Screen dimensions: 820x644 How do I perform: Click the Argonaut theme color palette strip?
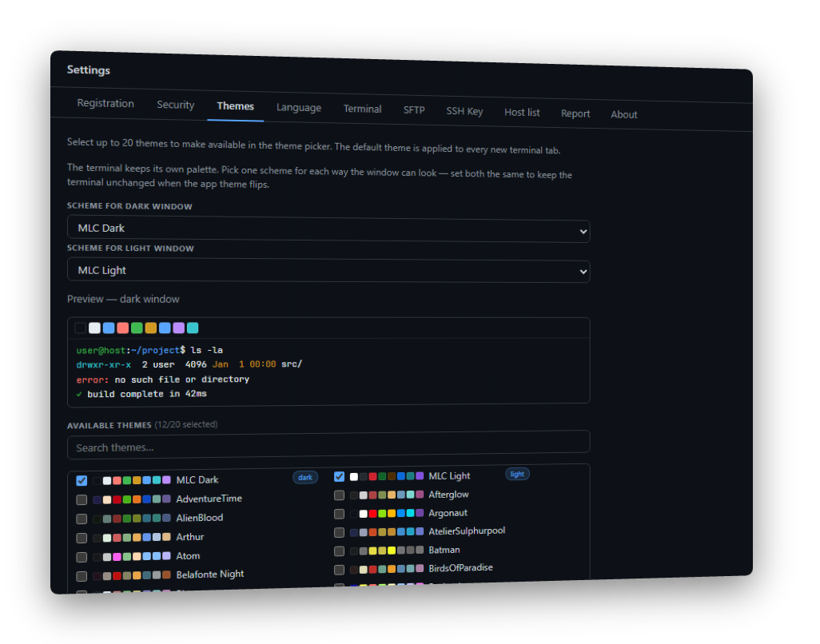pos(387,513)
